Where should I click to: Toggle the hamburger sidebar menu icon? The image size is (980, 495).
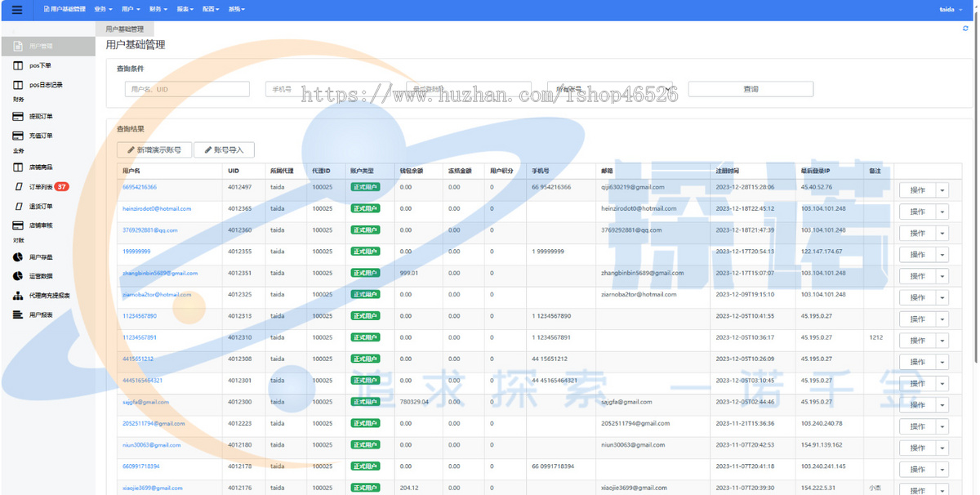(x=16, y=9)
